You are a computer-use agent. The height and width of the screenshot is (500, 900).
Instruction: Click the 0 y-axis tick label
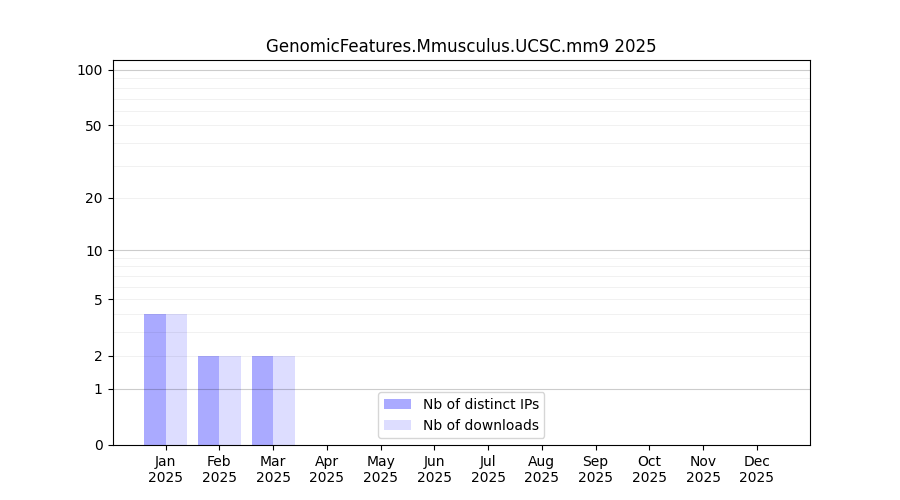98,445
